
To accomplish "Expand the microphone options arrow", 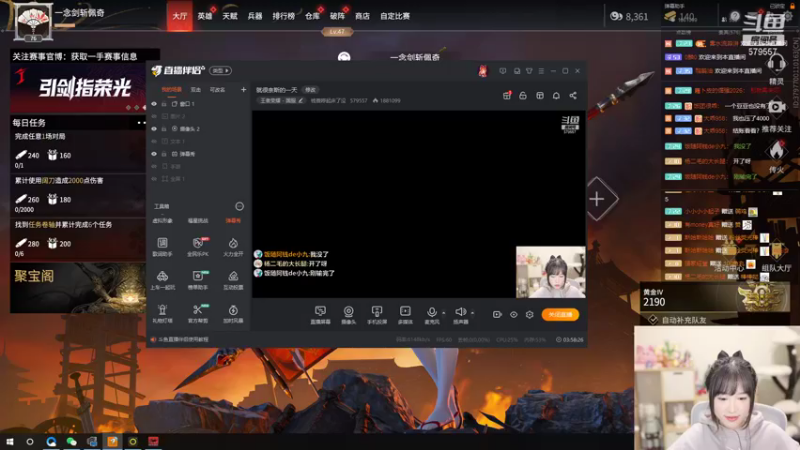I will (x=443, y=312).
